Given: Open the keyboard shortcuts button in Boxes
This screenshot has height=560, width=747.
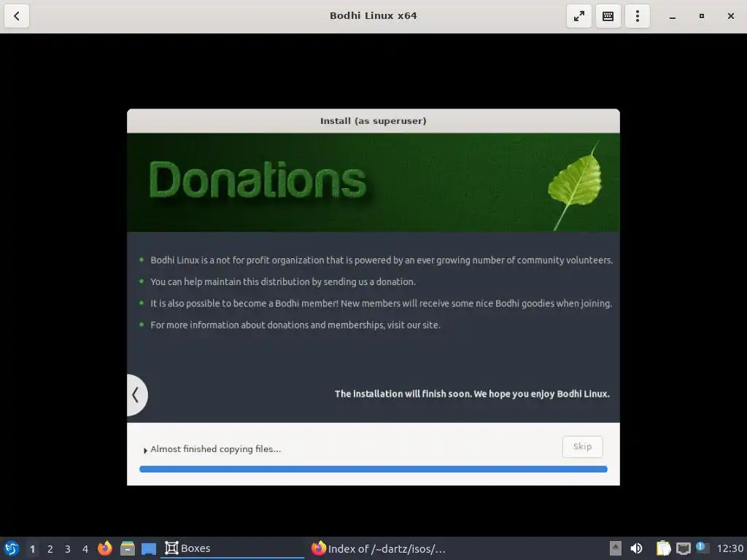Looking at the screenshot, I should pos(608,16).
